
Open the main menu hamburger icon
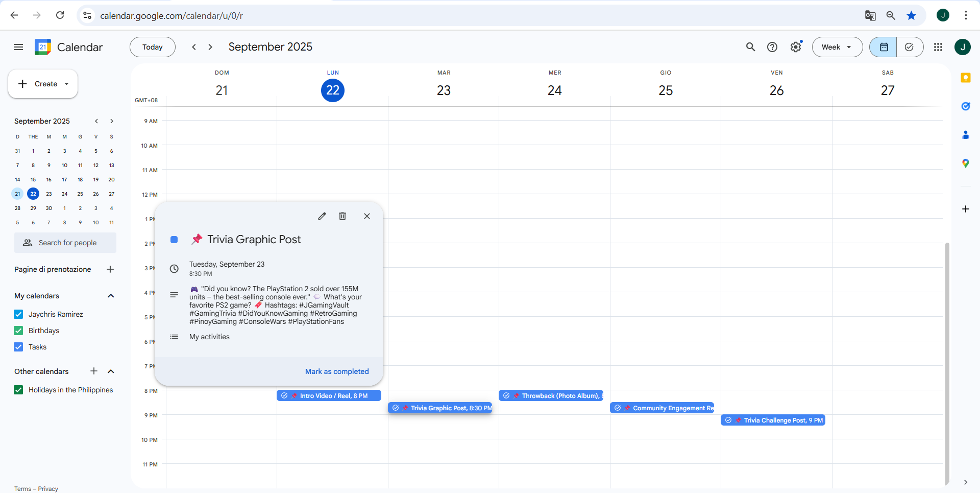click(18, 47)
